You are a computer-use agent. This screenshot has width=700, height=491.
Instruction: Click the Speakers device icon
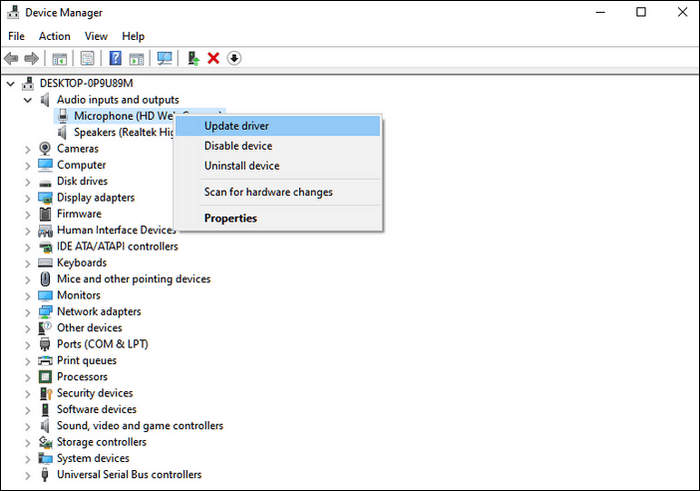(x=62, y=132)
